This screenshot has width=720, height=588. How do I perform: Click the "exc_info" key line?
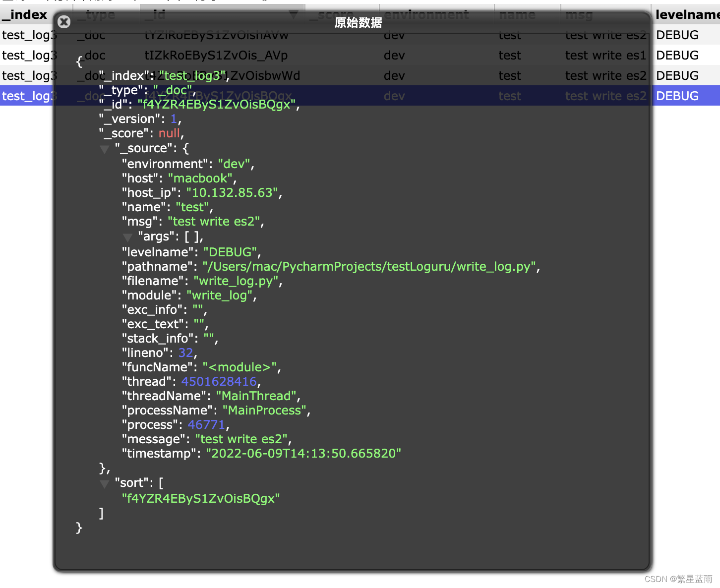pyautogui.click(x=164, y=310)
